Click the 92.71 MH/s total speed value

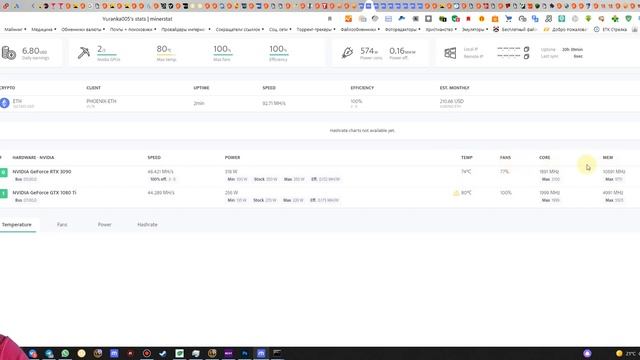pyautogui.click(x=274, y=103)
